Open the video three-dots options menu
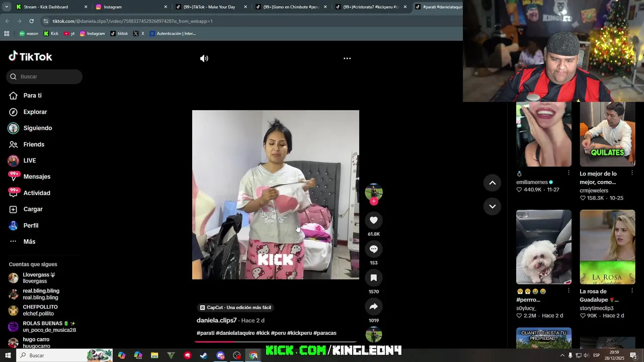 pyautogui.click(x=347, y=58)
